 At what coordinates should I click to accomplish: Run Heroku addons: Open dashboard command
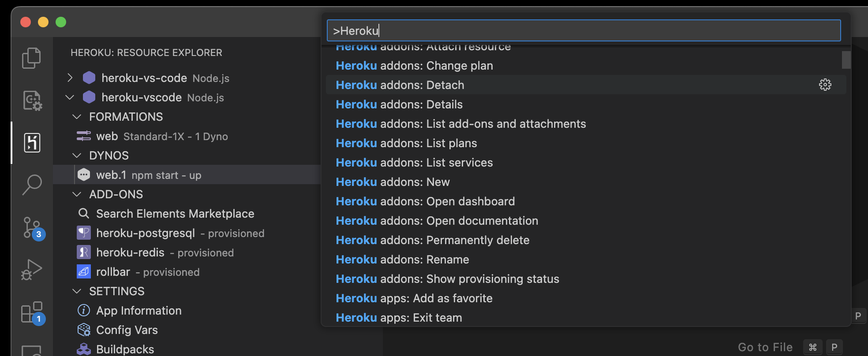tap(586, 201)
